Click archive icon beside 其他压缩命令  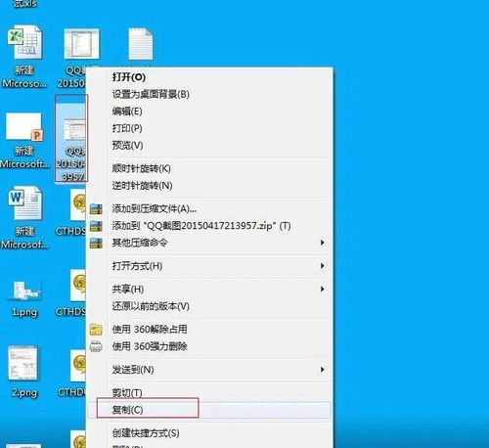tap(96, 243)
